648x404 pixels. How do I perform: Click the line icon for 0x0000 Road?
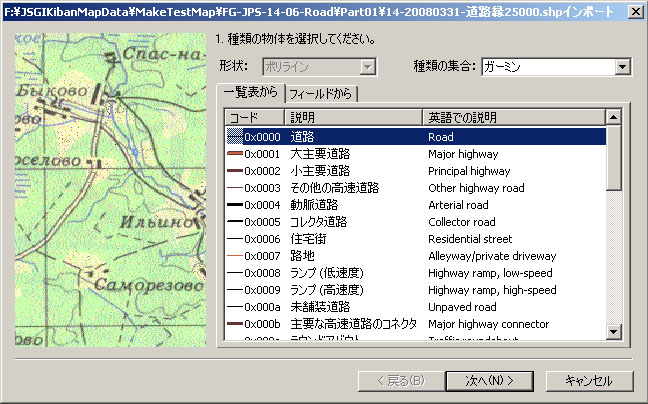pyautogui.click(x=235, y=137)
